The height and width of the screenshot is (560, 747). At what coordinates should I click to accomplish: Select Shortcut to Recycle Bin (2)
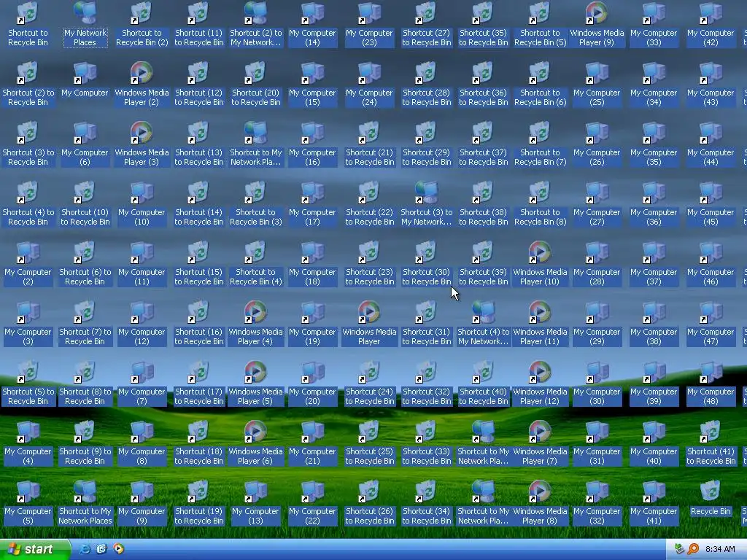(x=142, y=25)
